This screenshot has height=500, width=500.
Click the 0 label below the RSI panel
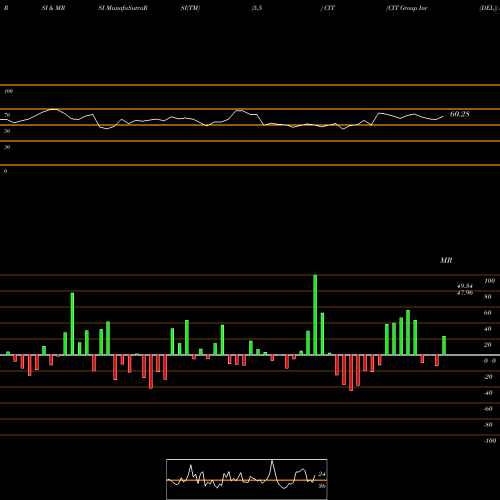pyautogui.click(x=5, y=171)
